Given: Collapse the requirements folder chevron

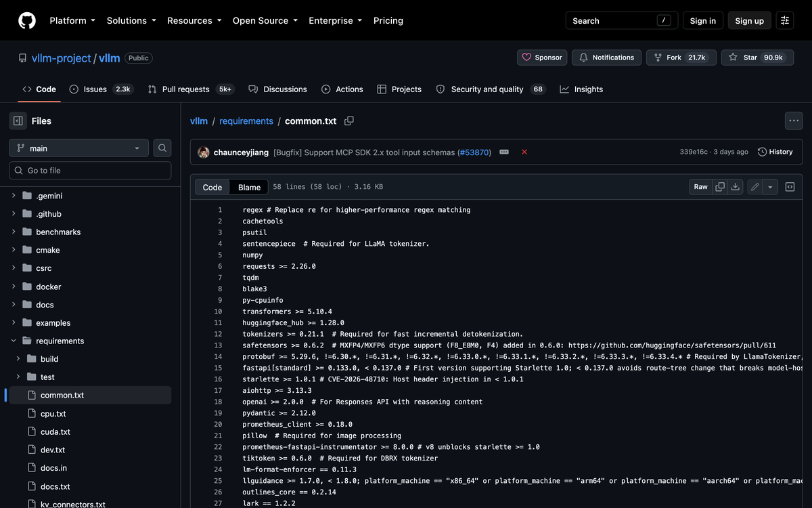Looking at the screenshot, I should click(14, 341).
